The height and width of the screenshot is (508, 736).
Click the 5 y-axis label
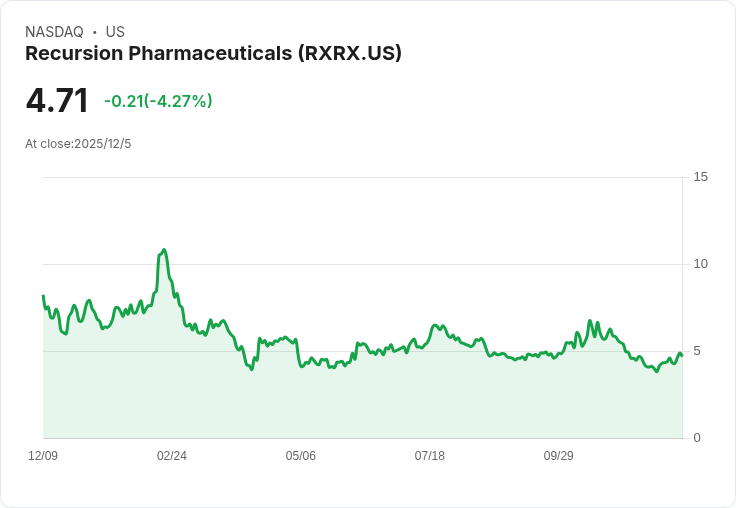697,351
